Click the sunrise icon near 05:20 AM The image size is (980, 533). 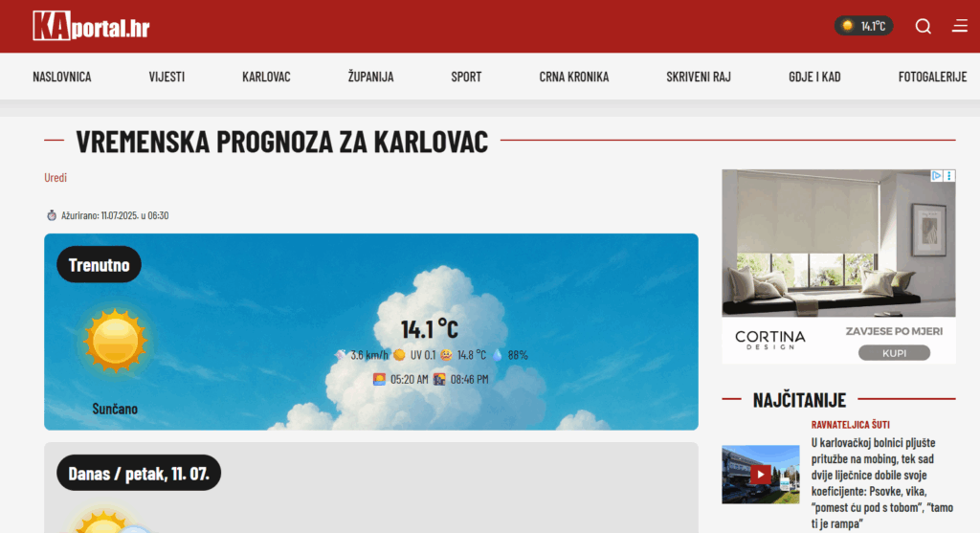379,379
